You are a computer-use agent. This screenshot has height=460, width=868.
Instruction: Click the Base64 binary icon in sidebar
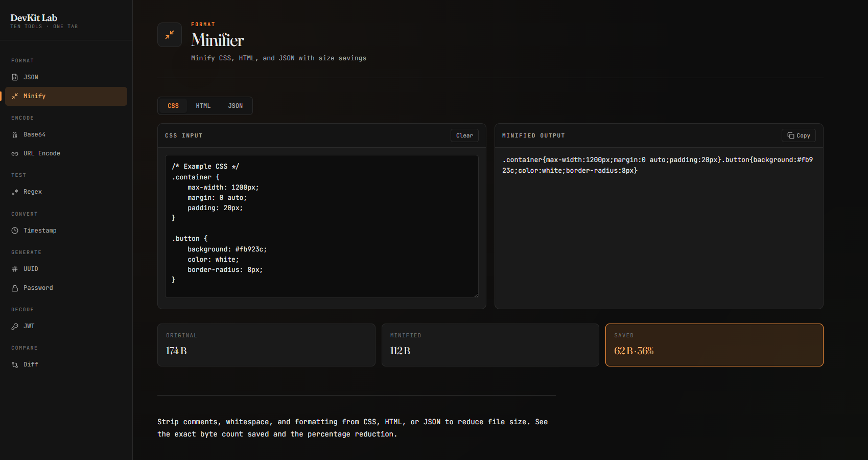(x=15, y=135)
